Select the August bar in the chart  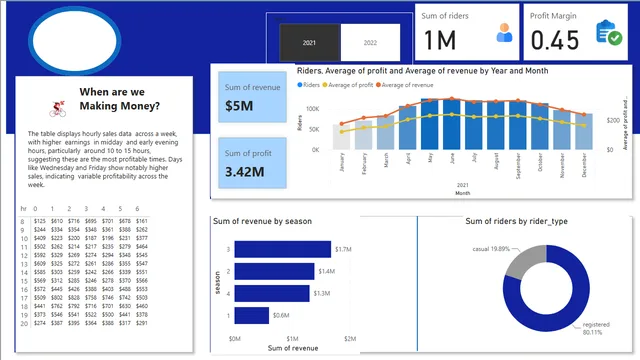pos(496,125)
